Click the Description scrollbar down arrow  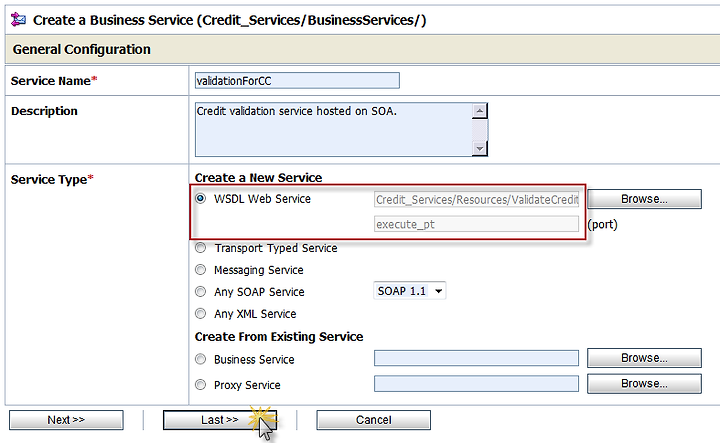479,148
